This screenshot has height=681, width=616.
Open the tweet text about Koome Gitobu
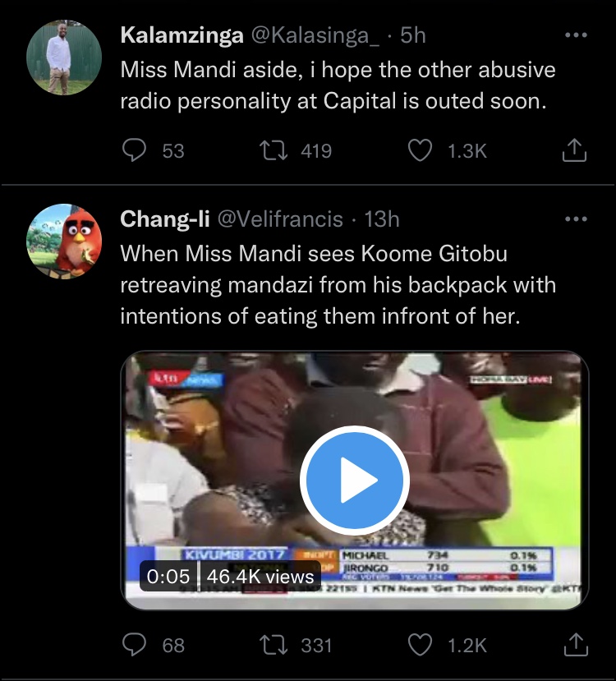[338, 285]
